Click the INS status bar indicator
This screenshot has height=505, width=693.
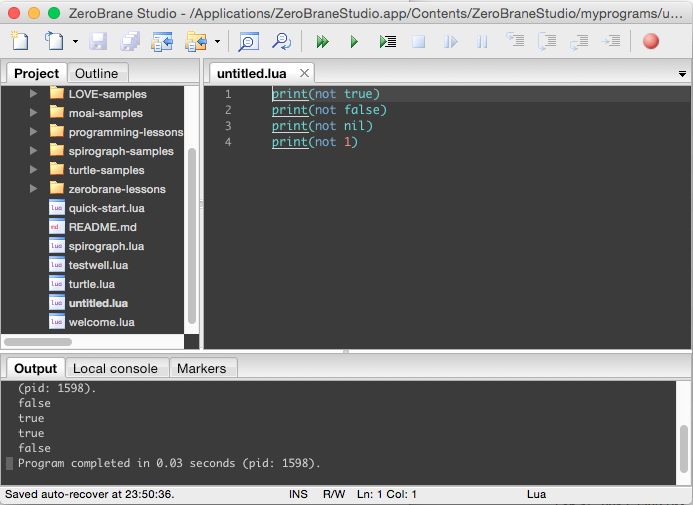(x=298, y=494)
